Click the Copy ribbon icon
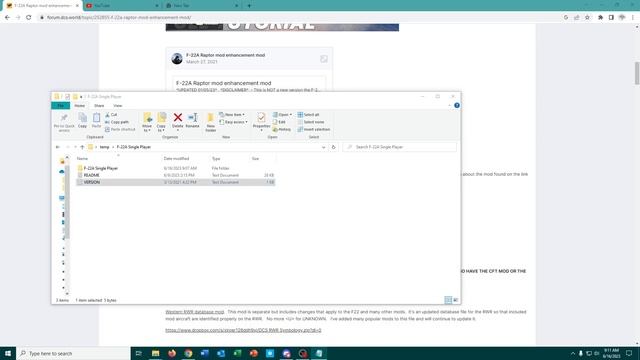The height and width of the screenshot is (360, 640). [82, 120]
